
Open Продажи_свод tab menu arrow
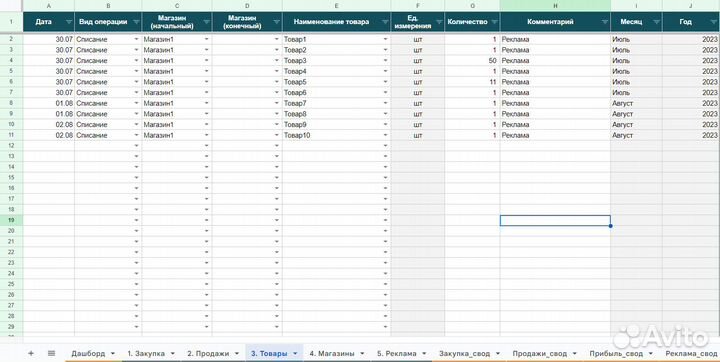pyautogui.click(x=574, y=353)
